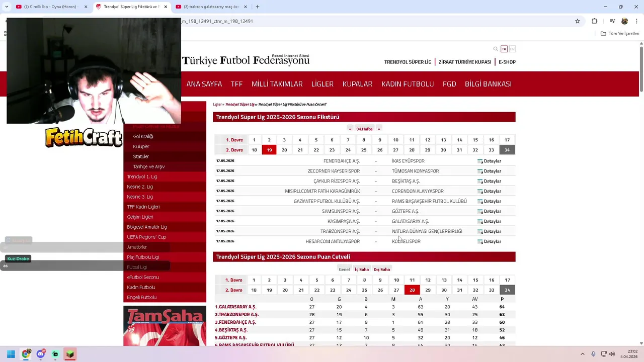Viewport: 644px width, 362px height.
Task: Open Detaylar for Samsunspor vs Göztepe match
Action: (x=489, y=211)
